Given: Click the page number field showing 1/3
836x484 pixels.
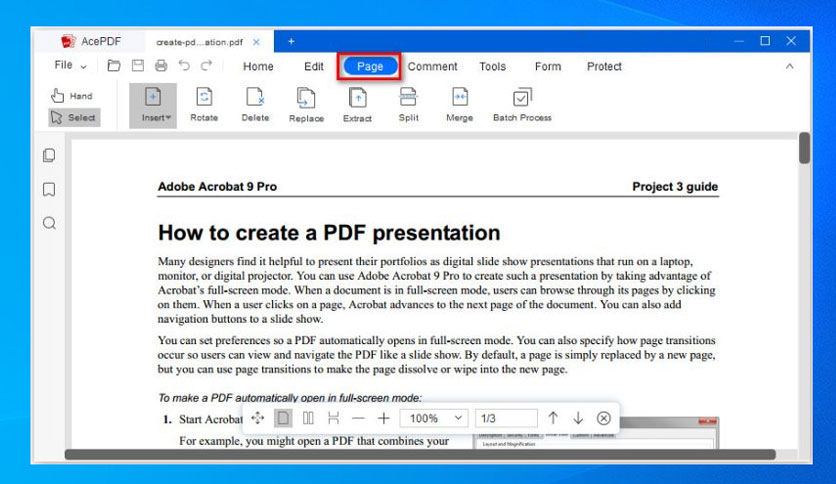Looking at the screenshot, I should [x=506, y=418].
